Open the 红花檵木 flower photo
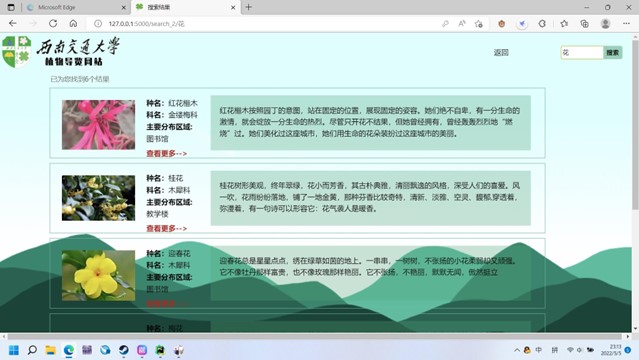Image resolution: width=639 pixels, height=360 pixels. [98, 125]
